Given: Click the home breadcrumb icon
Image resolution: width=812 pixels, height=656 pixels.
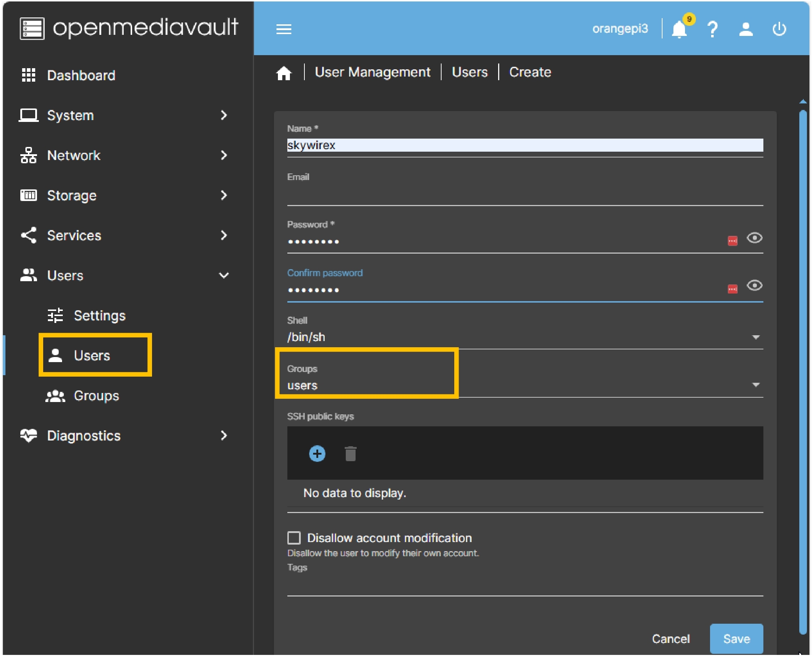Looking at the screenshot, I should click(x=284, y=73).
